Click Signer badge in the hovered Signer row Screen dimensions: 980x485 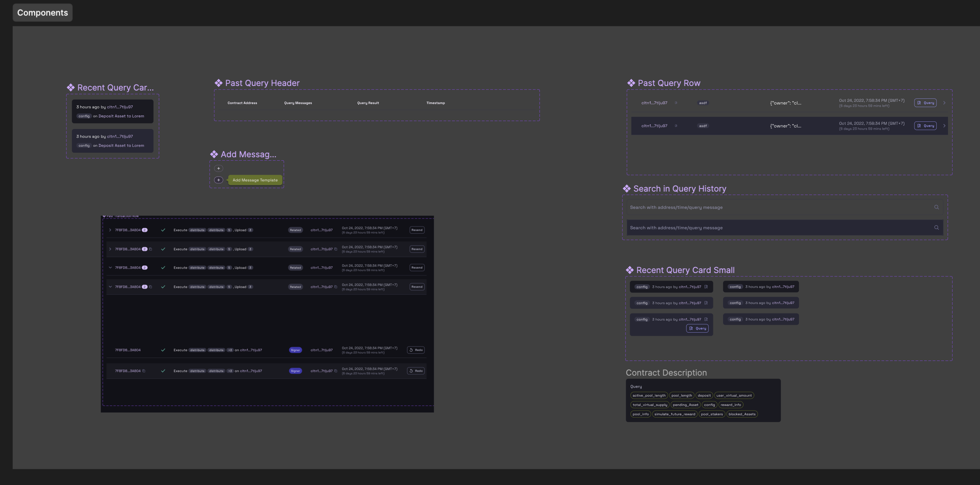295,371
